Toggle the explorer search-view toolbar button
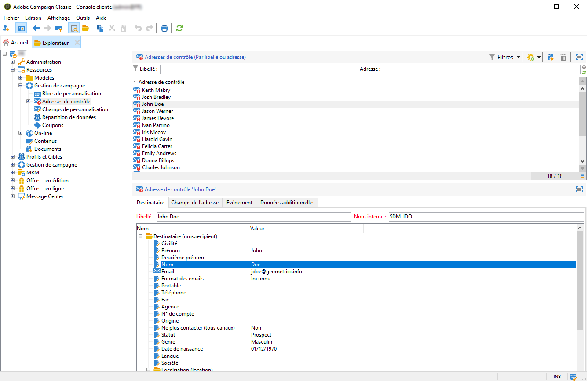This screenshot has width=588, height=381. tap(74, 28)
